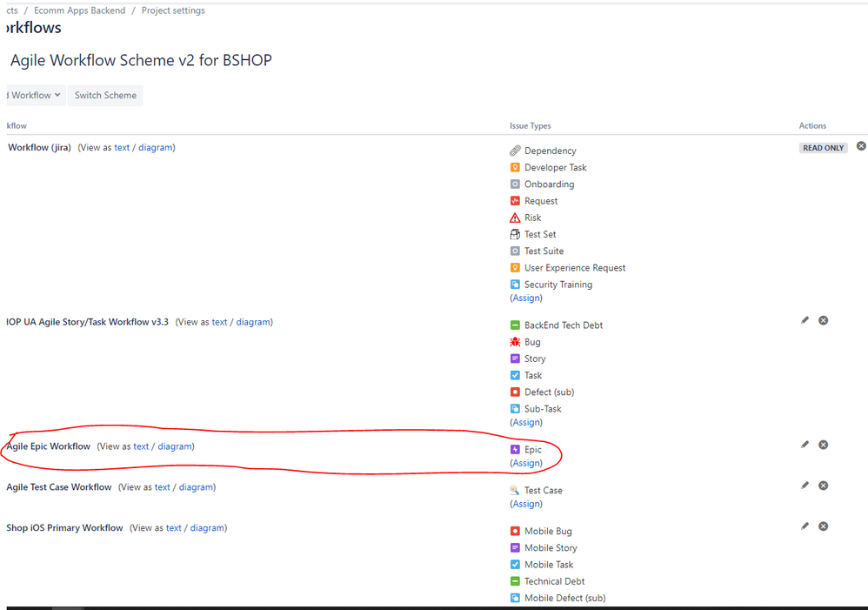This screenshot has height=610, width=868.
Task: Click the Agile Test Case Workflow name
Action: click(59, 487)
